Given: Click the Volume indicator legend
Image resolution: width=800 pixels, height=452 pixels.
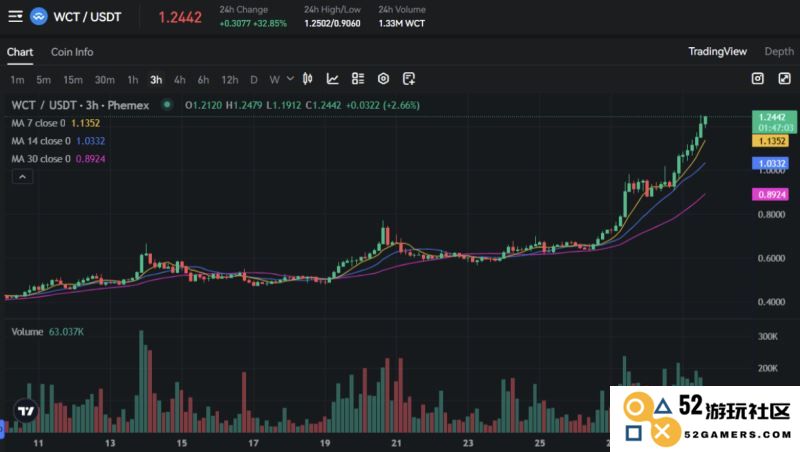Looking at the screenshot, I should coord(47,332).
